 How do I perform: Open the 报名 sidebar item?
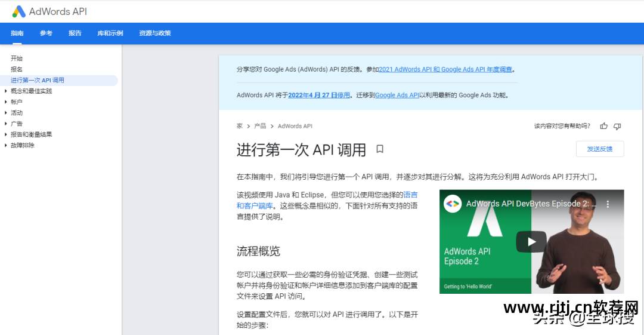(17, 69)
